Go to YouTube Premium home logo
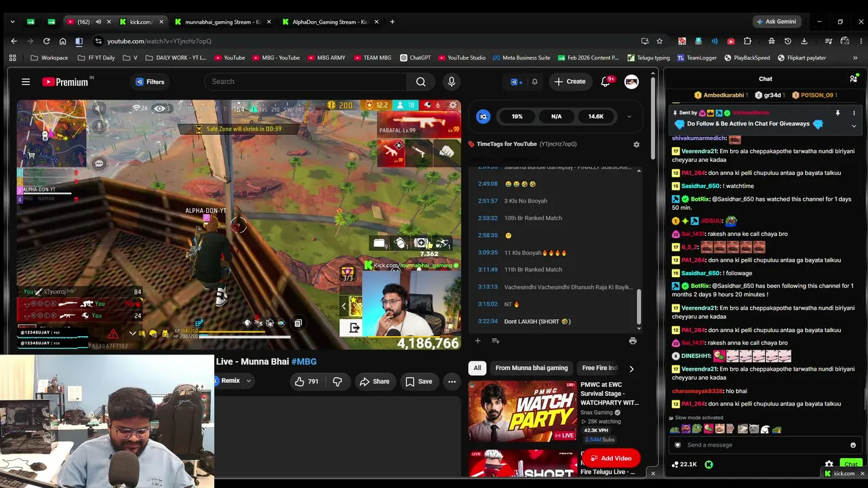The width and height of the screenshot is (868, 488). click(65, 82)
